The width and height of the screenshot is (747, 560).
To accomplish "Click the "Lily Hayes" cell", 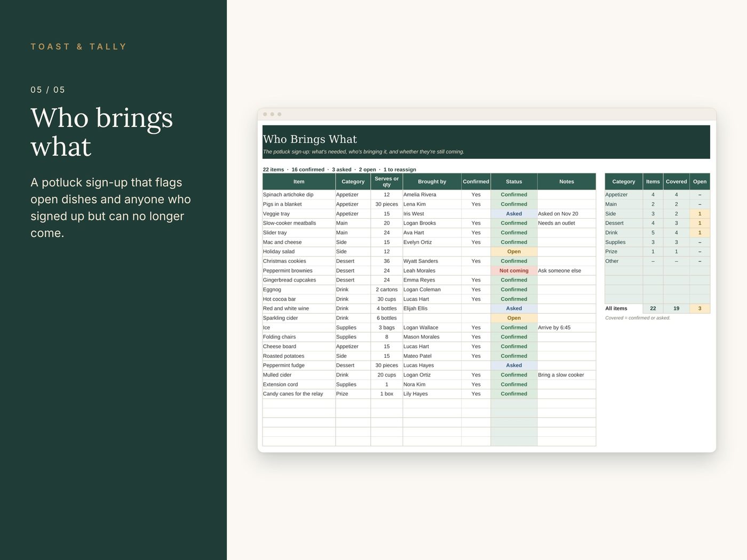I will point(432,394).
